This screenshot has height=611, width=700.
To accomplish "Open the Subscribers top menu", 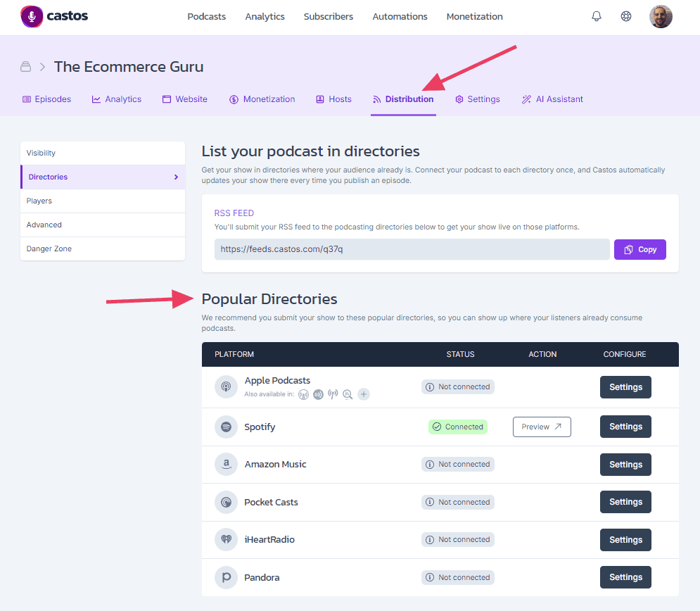I will coord(329,16).
